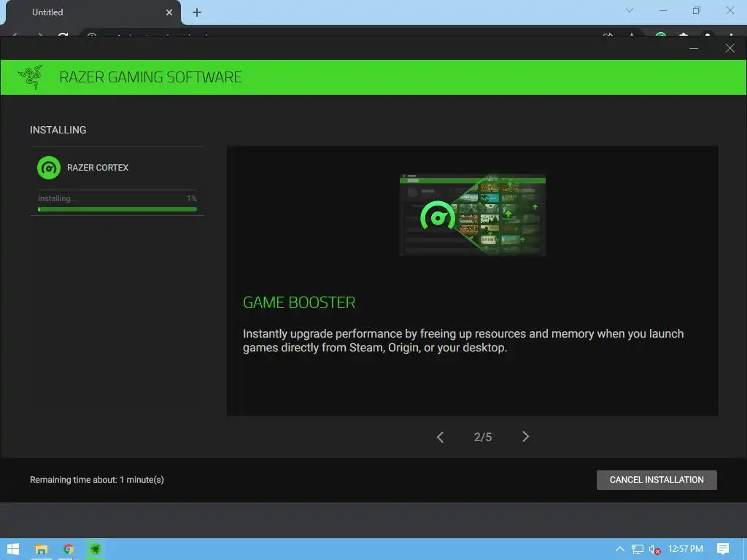Screen dimensions: 747x560
Task: Open File Explorer from the taskbar
Action: pos(42,549)
